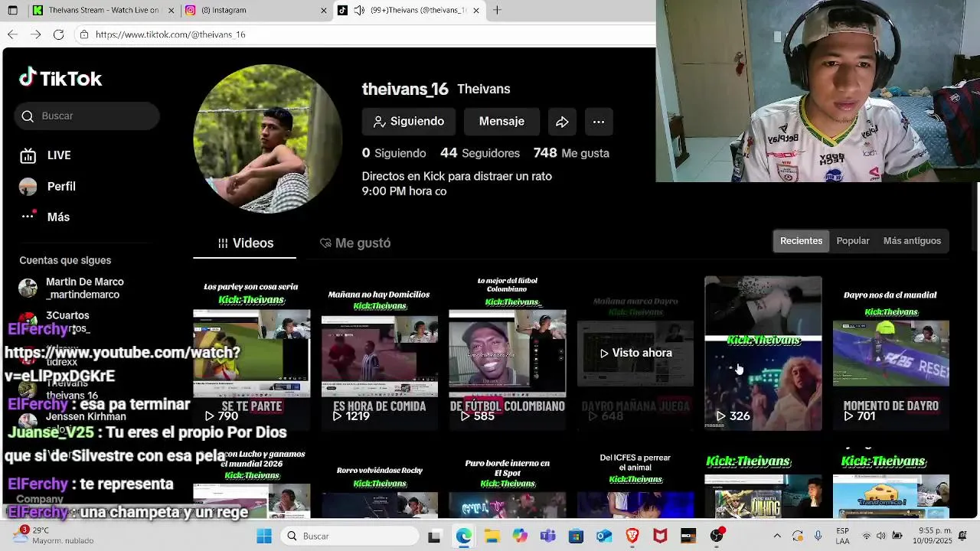The width and height of the screenshot is (980, 551).
Task: Click the Mensaje button
Action: tap(501, 122)
